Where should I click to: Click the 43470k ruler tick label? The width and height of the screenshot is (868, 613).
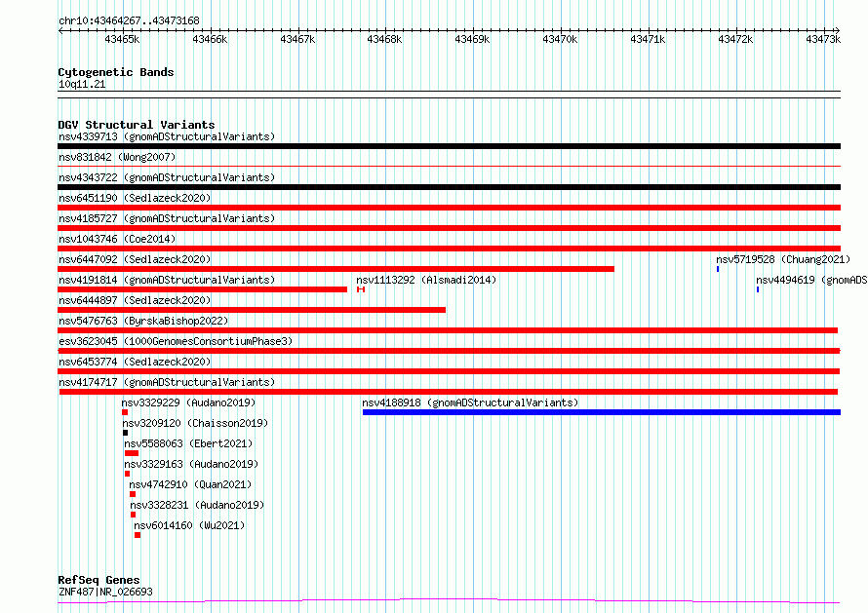[x=560, y=39]
